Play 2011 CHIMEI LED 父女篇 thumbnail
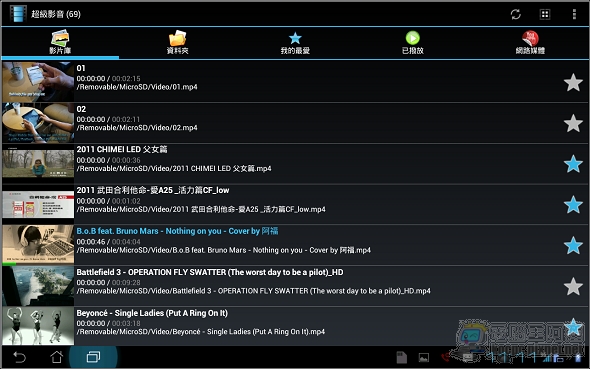Screen dimensions: 590x369 click(38, 164)
